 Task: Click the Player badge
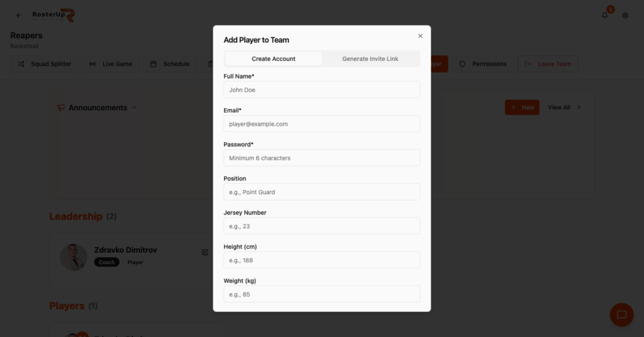135,262
